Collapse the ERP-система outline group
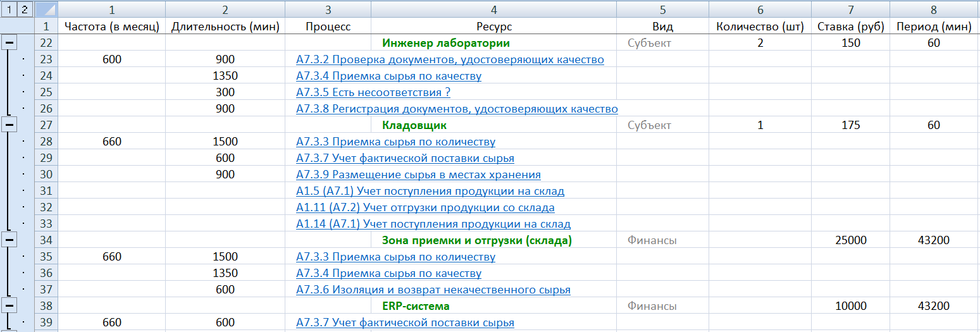 9,306
